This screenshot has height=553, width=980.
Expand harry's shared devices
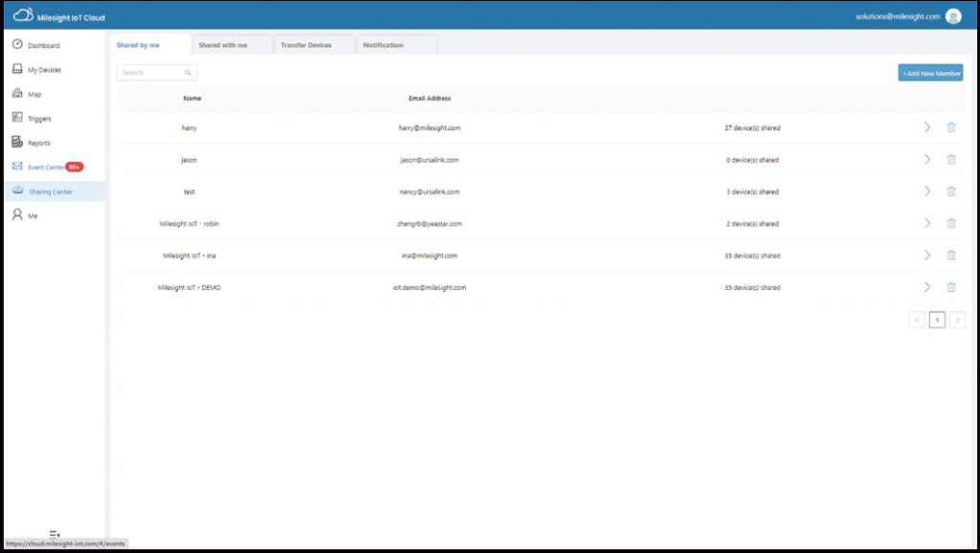pos(927,127)
